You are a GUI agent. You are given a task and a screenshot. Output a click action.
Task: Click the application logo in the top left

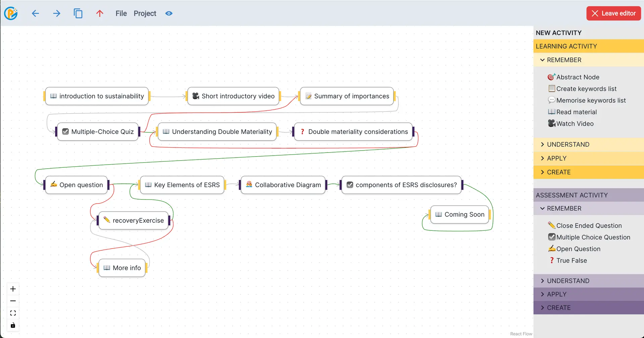coord(11,13)
